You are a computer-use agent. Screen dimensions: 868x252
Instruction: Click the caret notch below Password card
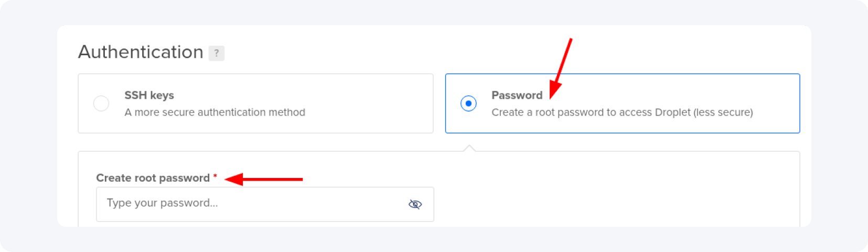click(x=470, y=148)
